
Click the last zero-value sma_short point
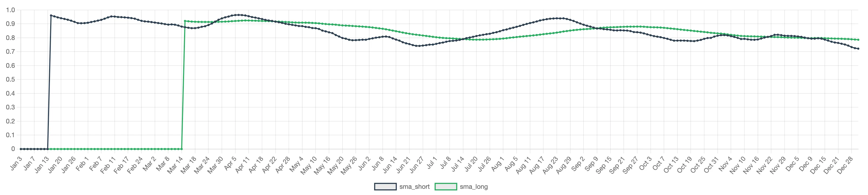(48, 149)
